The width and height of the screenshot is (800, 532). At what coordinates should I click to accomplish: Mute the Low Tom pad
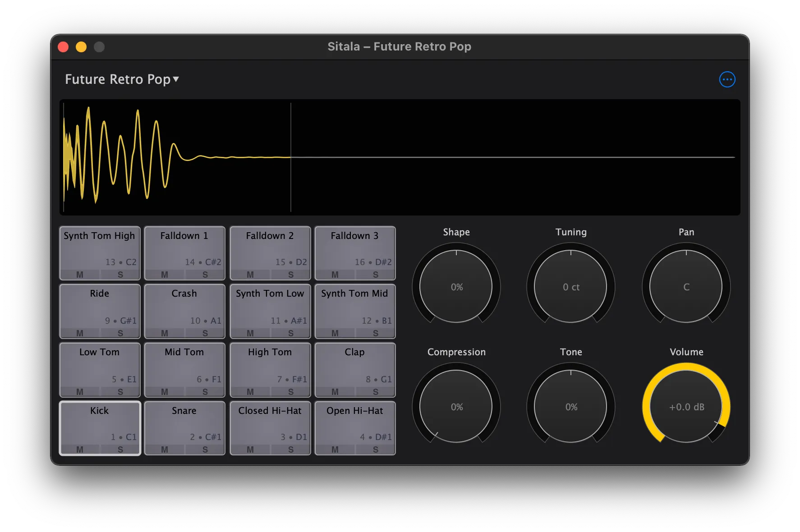pos(80,392)
